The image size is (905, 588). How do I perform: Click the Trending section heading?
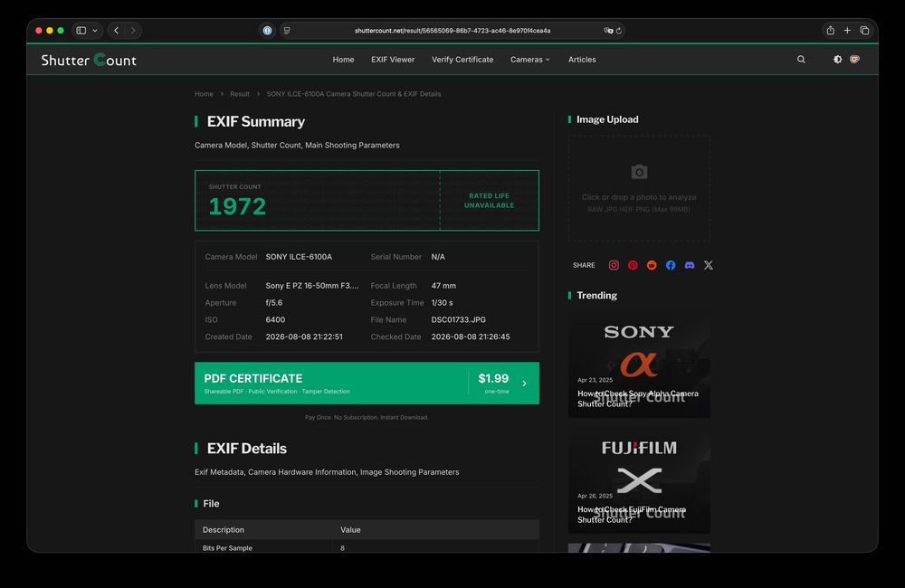596,296
